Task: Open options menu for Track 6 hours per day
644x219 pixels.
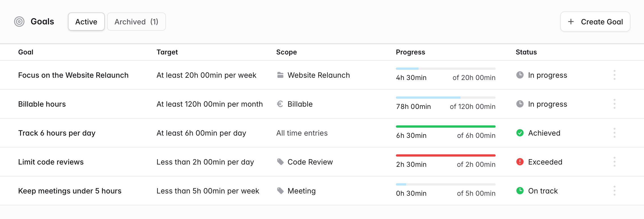Action: 614,133
